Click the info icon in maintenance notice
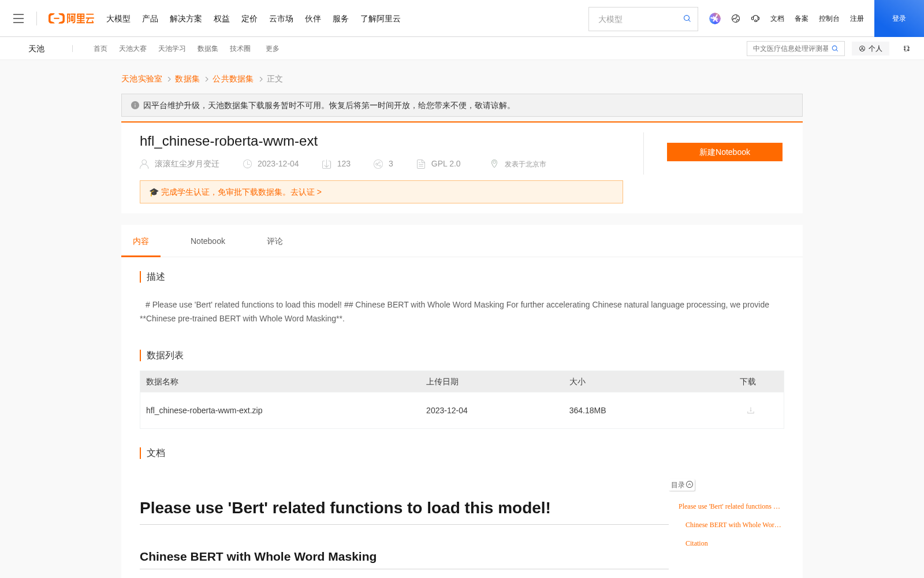This screenshot has height=578, width=924. (135, 105)
